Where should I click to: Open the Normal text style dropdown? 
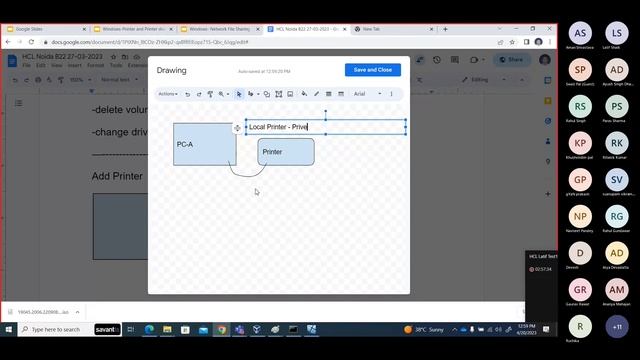tap(119, 80)
